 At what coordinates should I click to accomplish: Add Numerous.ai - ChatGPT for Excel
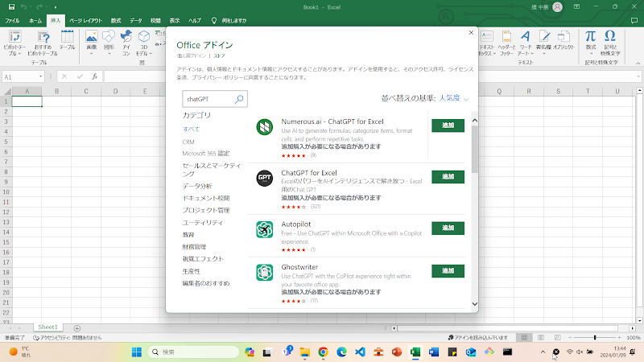pyautogui.click(x=448, y=125)
